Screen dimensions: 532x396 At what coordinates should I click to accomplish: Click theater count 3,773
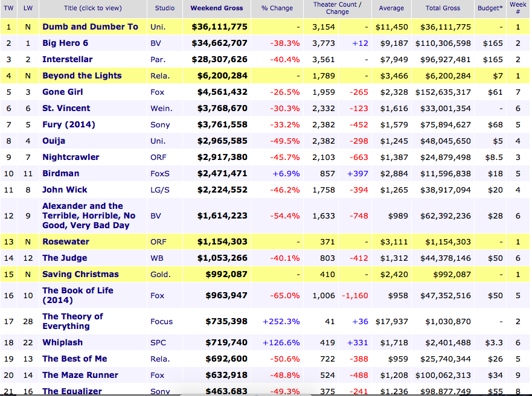(323, 43)
